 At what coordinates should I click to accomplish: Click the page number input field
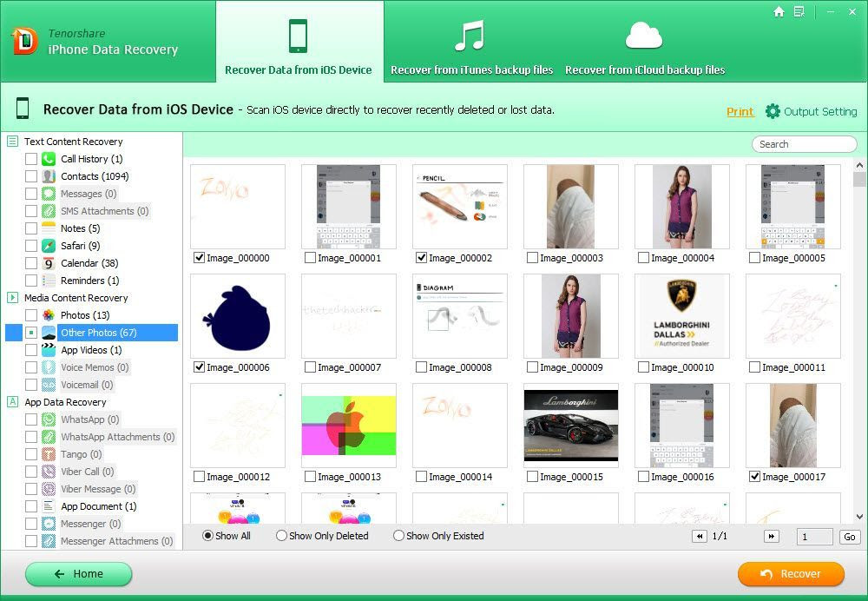(x=815, y=536)
